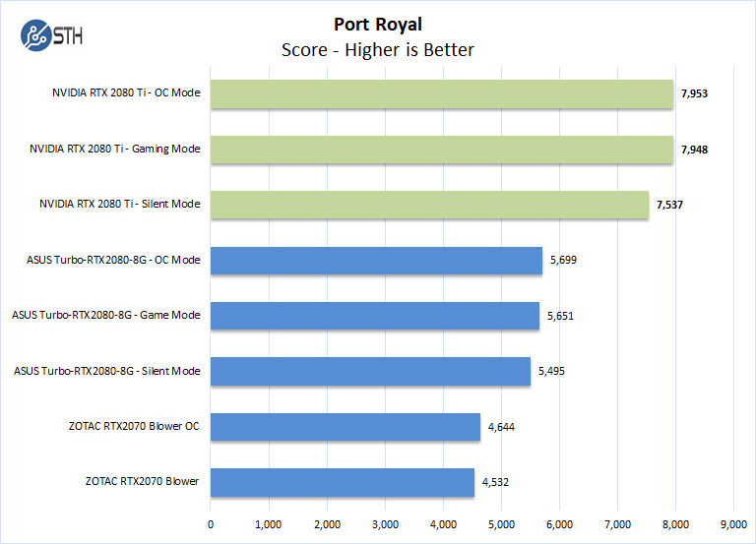Click the 6,000 axis tick label
The width and height of the screenshot is (756, 544).
[x=560, y=524]
